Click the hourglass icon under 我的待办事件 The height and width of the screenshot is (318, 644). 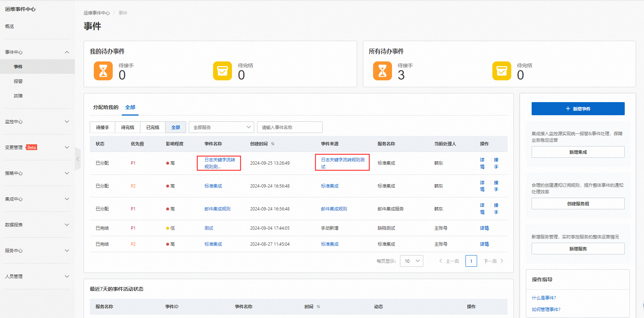[x=103, y=71]
